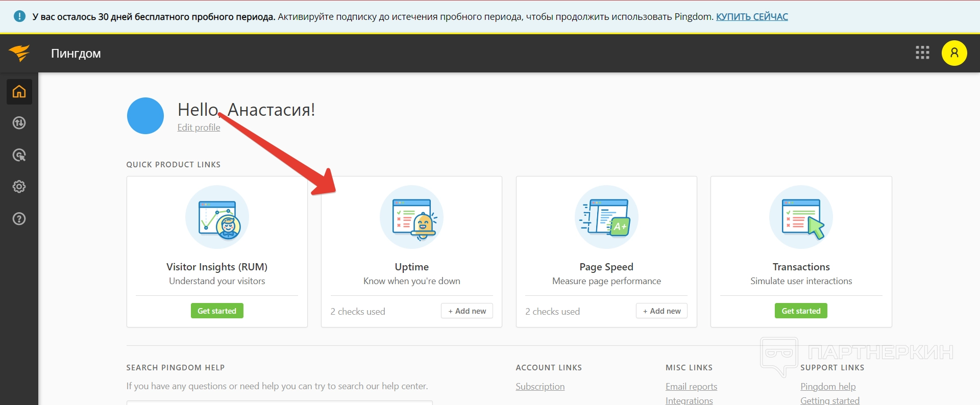The height and width of the screenshot is (405, 980).
Task: Click '2 checks used' in Uptime card
Action: [x=358, y=311]
